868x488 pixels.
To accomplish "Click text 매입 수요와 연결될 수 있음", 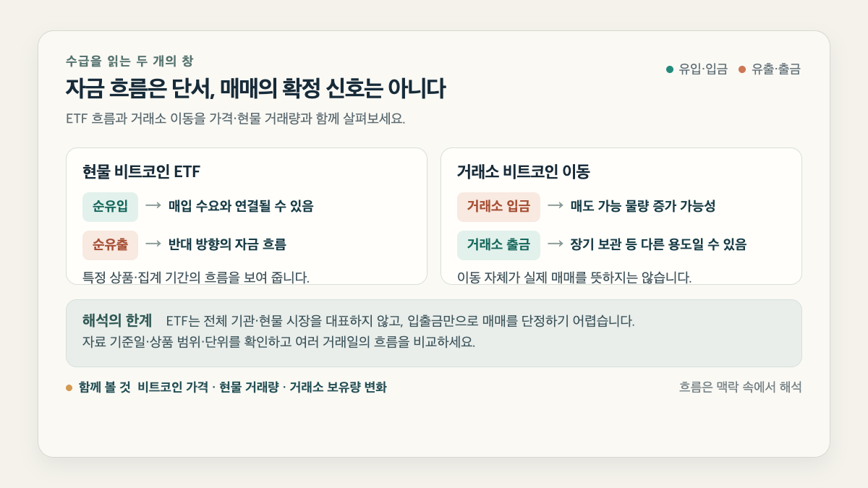I will point(241,207).
